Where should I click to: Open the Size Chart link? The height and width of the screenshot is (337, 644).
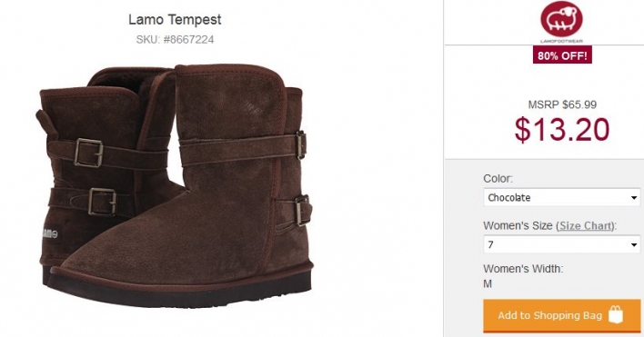pyautogui.click(x=586, y=226)
